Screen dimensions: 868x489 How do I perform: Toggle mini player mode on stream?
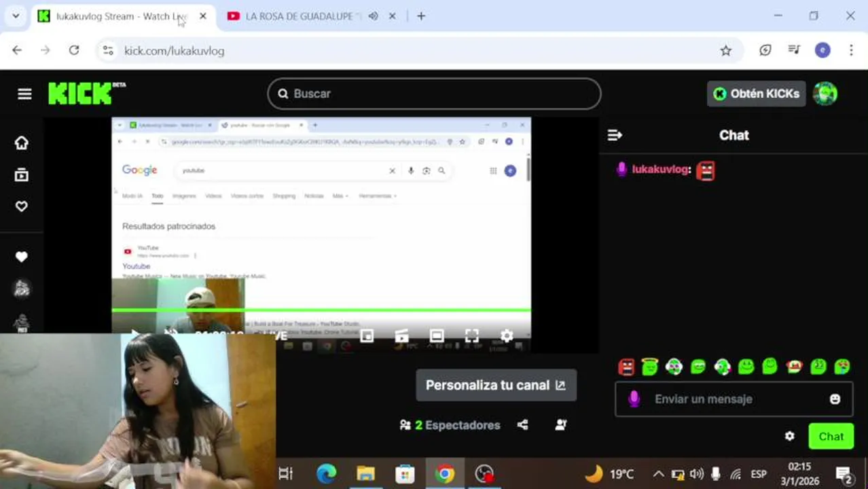click(367, 336)
